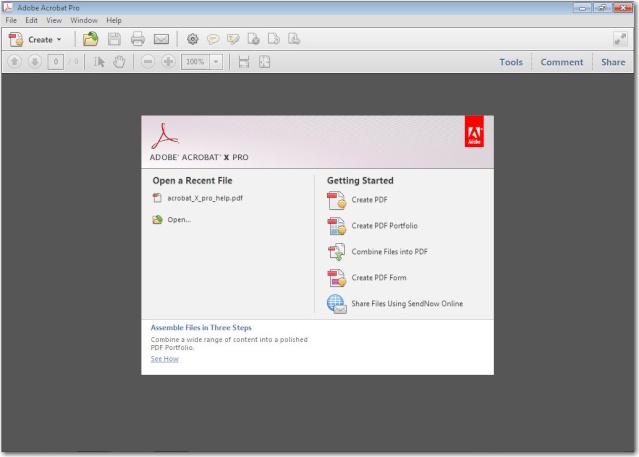Viewport: 639px width, 457px height.
Task: Click the SendNow globe envelope icon
Action: point(337,304)
